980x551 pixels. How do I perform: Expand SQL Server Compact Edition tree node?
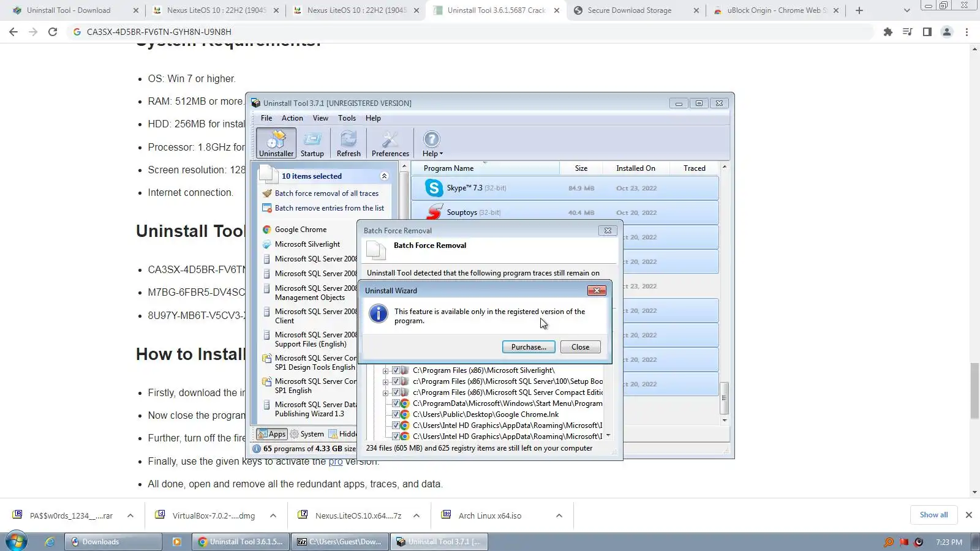click(385, 392)
